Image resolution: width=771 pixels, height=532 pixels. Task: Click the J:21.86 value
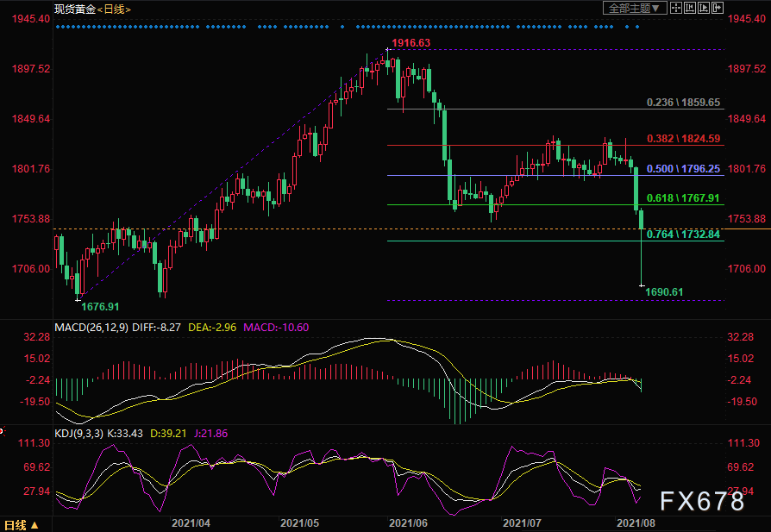[x=211, y=434]
